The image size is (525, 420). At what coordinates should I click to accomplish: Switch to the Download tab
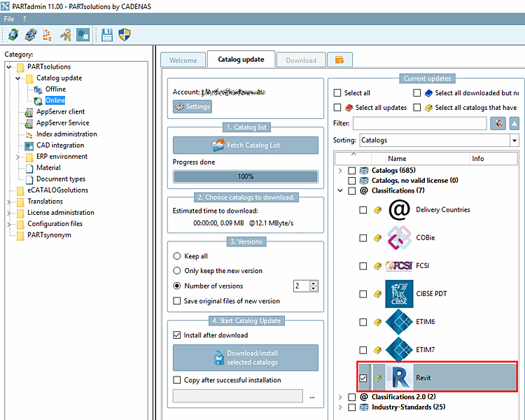(301, 61)
